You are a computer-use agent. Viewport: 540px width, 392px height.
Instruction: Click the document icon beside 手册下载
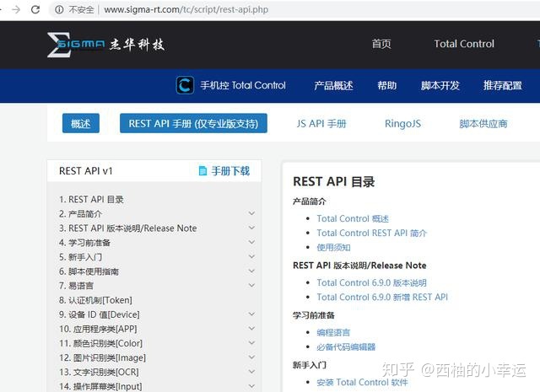pos(202,170)
